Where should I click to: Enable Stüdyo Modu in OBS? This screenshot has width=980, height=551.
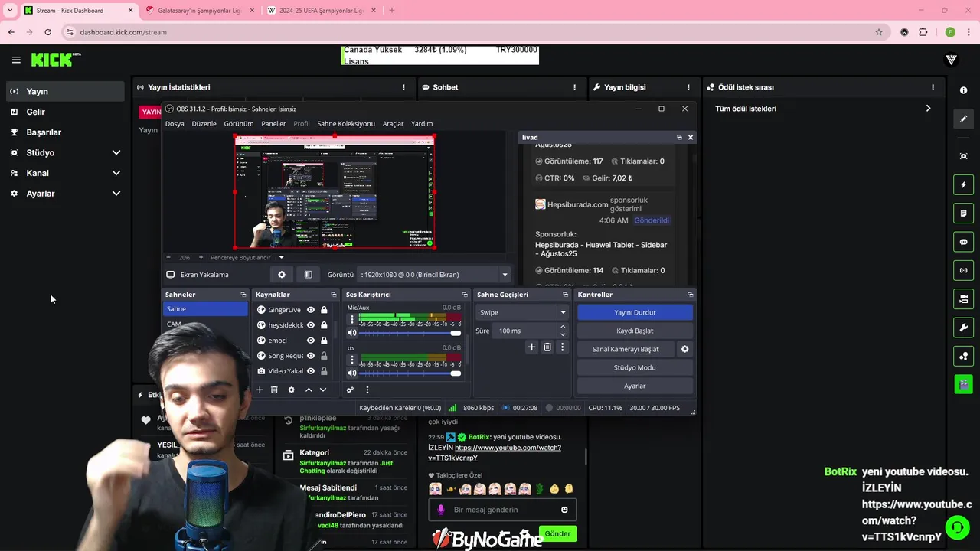click(635, 367)
